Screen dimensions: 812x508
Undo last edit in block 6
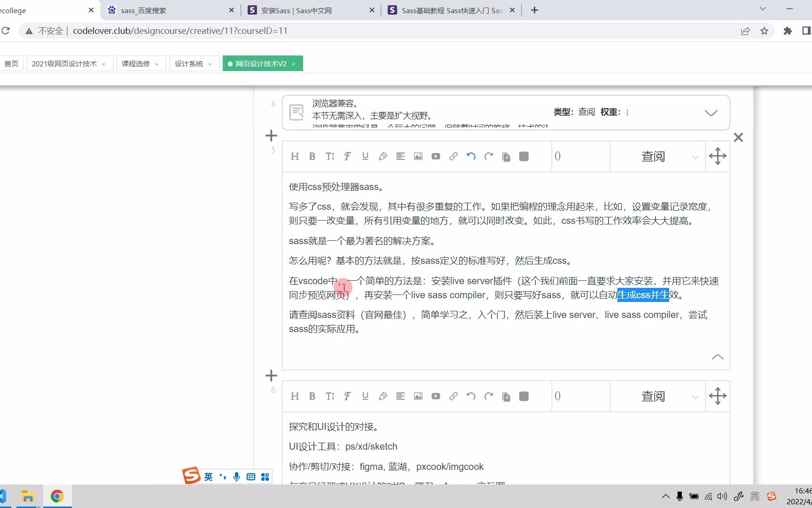[471, 397]
